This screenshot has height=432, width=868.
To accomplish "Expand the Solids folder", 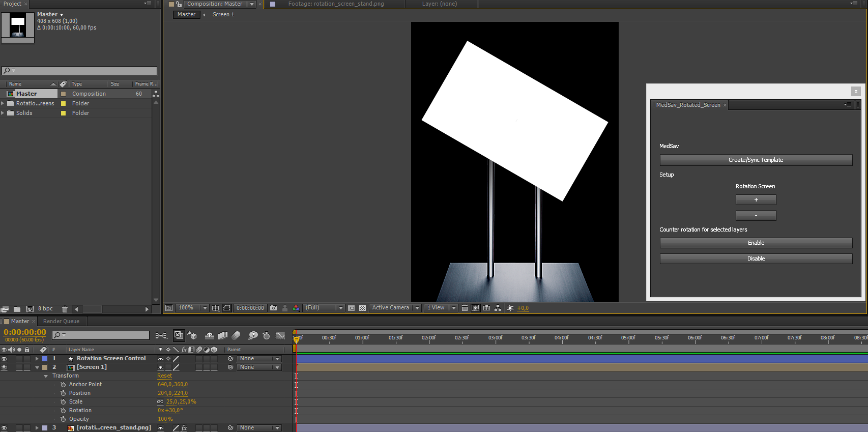I will 3,113.
